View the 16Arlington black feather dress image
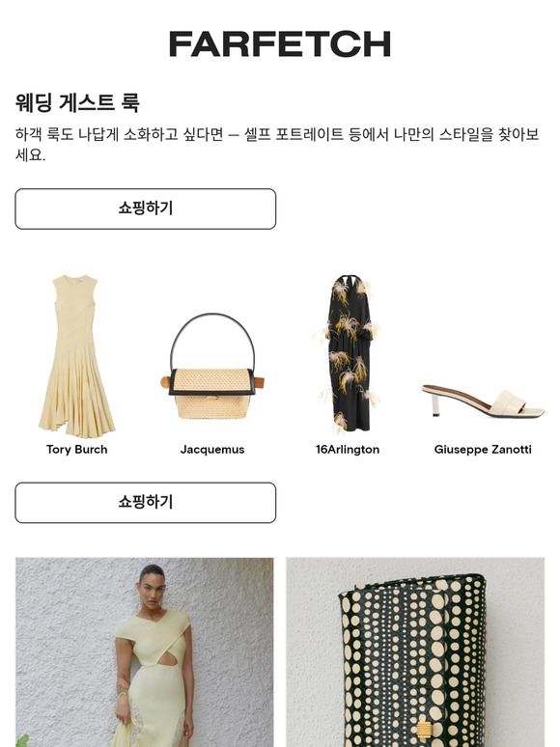560x747 pixels. point(348,353)
